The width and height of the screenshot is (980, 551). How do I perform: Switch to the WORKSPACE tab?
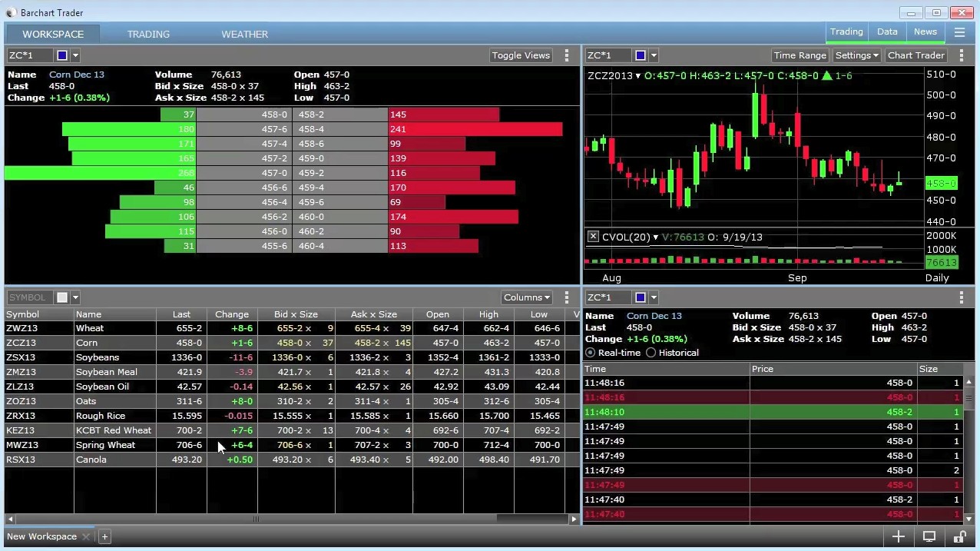point(53,34)
